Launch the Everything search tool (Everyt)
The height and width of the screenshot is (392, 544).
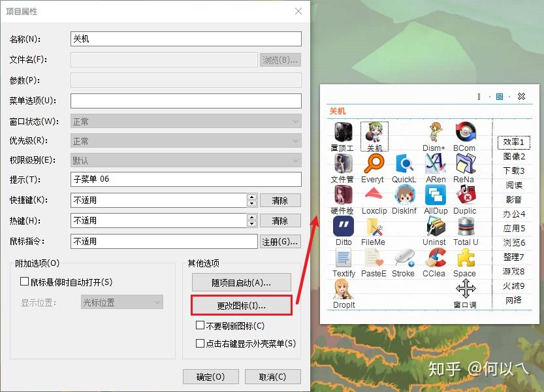point(374,165)
